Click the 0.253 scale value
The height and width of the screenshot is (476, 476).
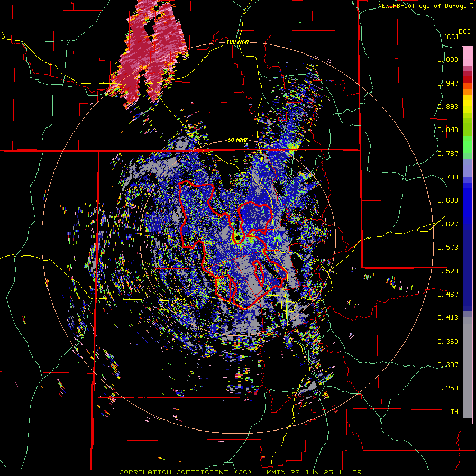coord(448,388)
